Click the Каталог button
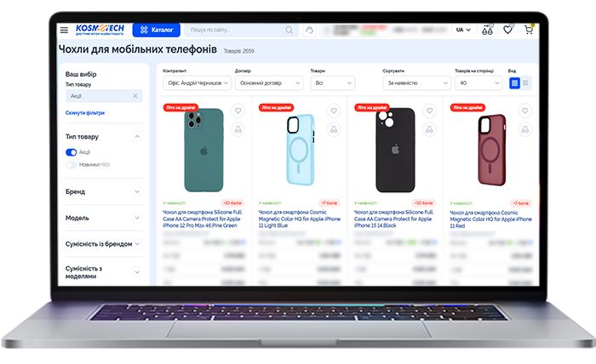This screenshot has height=364, width=596. (156, 30)
